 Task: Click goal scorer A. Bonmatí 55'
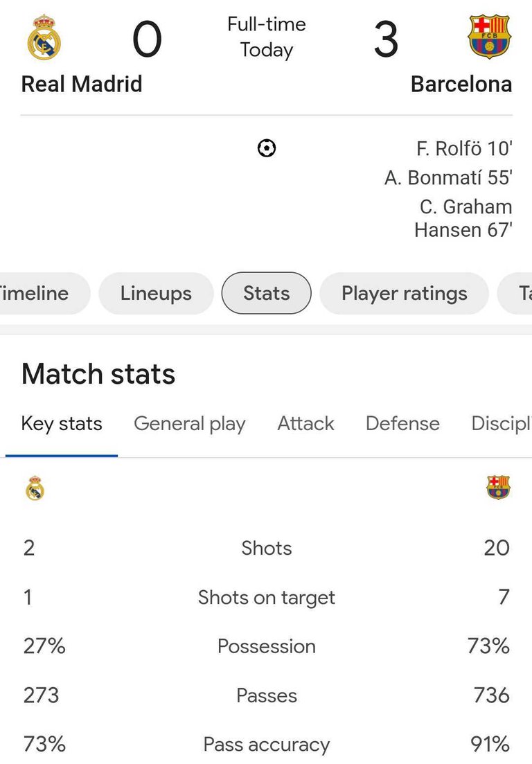[x=448, y=178]
